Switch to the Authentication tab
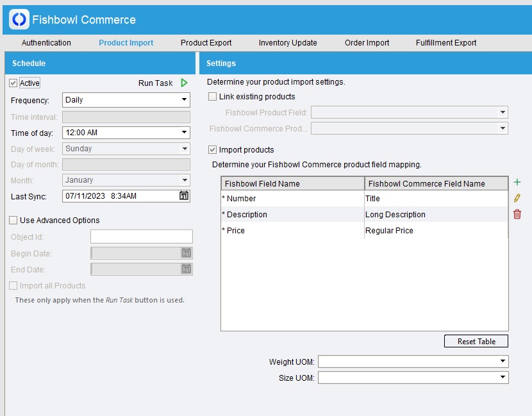The height and width of the screenshot is (416, 532). pyautogui.click(x=46, y=43)
